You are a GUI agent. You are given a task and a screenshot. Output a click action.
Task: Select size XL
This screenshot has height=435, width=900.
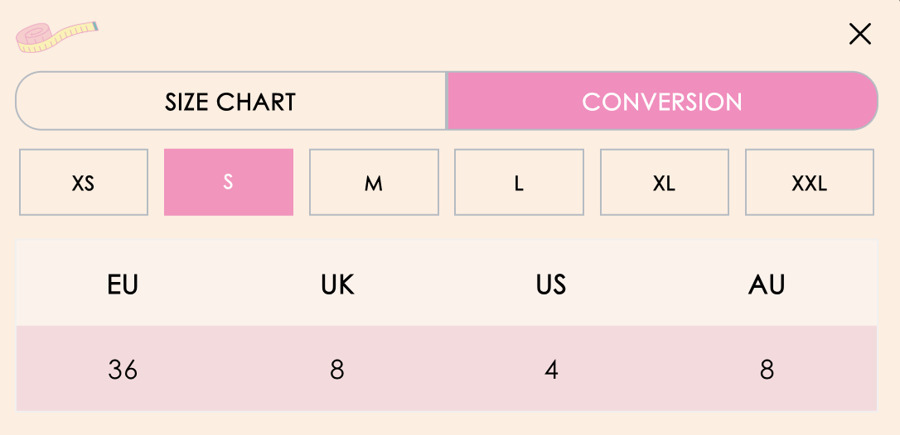[664, 183]
